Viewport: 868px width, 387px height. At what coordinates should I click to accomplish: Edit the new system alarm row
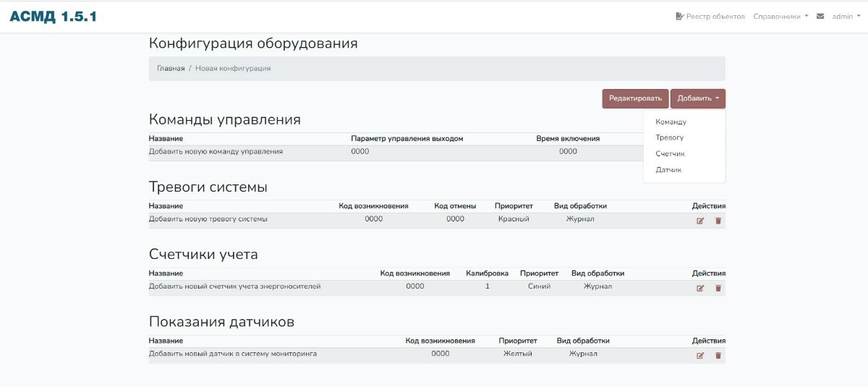tap(700, 221)
